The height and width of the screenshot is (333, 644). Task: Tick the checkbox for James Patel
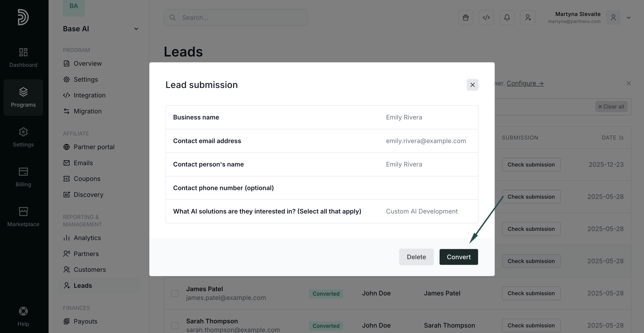[x=175, y=293]
